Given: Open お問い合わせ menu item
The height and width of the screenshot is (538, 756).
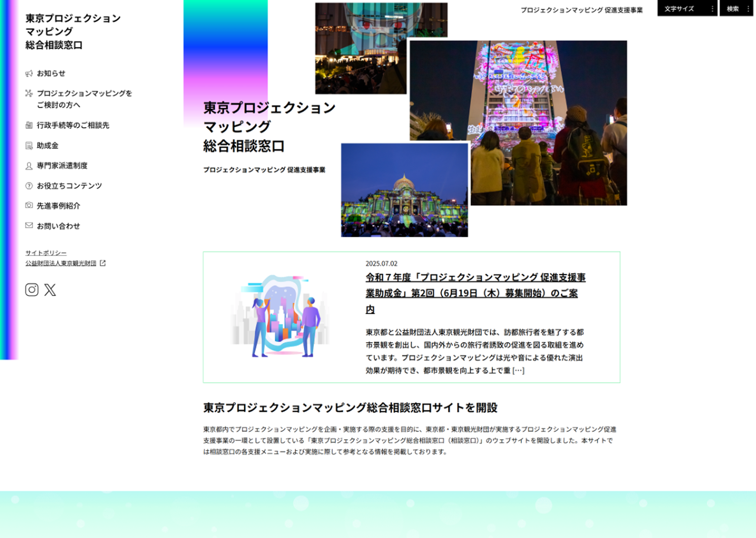Looking at the screenshot, I should (x=59, y=226).
